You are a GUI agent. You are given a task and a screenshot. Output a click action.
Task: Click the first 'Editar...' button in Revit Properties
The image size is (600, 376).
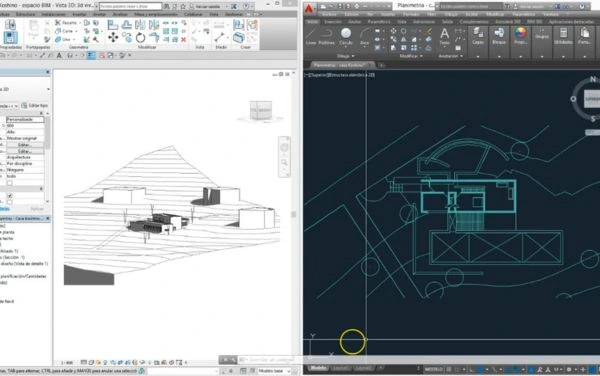tap(25, 145)
